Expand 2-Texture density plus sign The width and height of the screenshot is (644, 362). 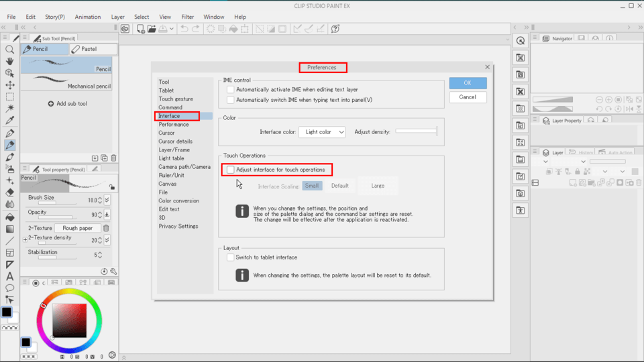25,239
